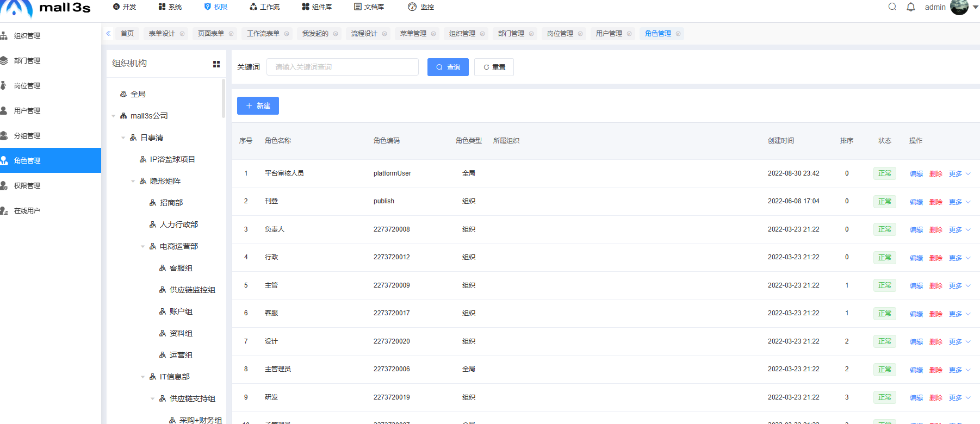
Task: Close the 我发起的 tab
Action: coord(336,34)
